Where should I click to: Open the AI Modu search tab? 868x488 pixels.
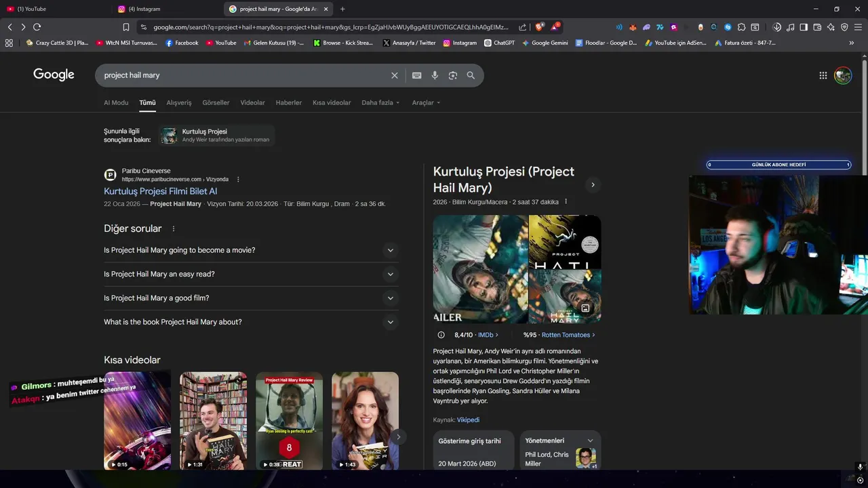click(x=116, y=103)
